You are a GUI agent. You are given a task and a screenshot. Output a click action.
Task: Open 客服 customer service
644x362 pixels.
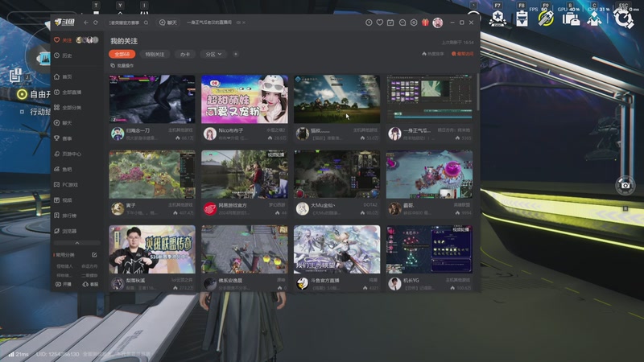(90, 284)
